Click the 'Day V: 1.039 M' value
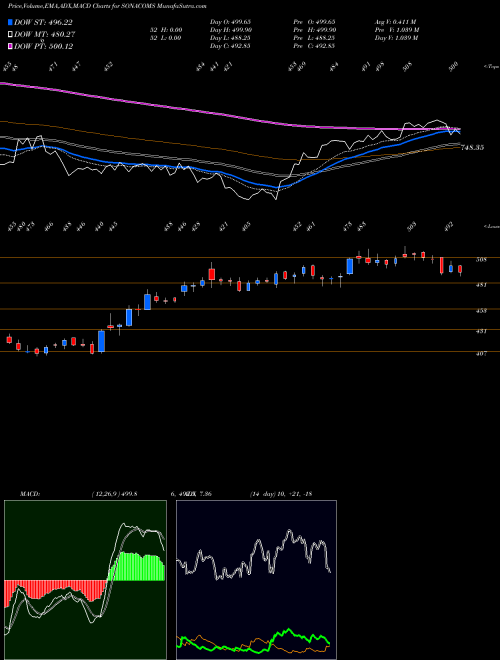This screenshot has width=500, height=660. pos(396,38)
